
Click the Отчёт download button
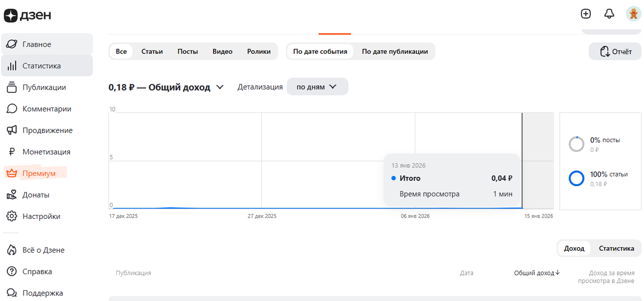point(614,52)
